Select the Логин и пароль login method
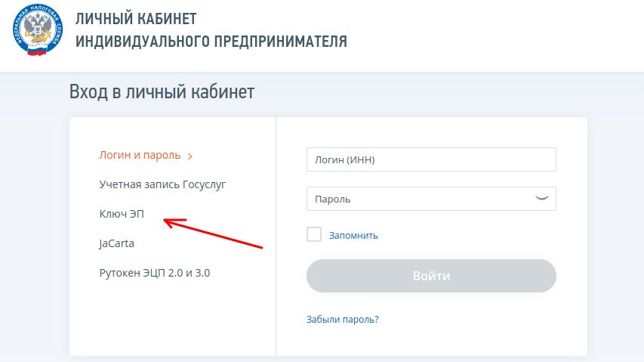644x362 pixels. click(140, 156)
